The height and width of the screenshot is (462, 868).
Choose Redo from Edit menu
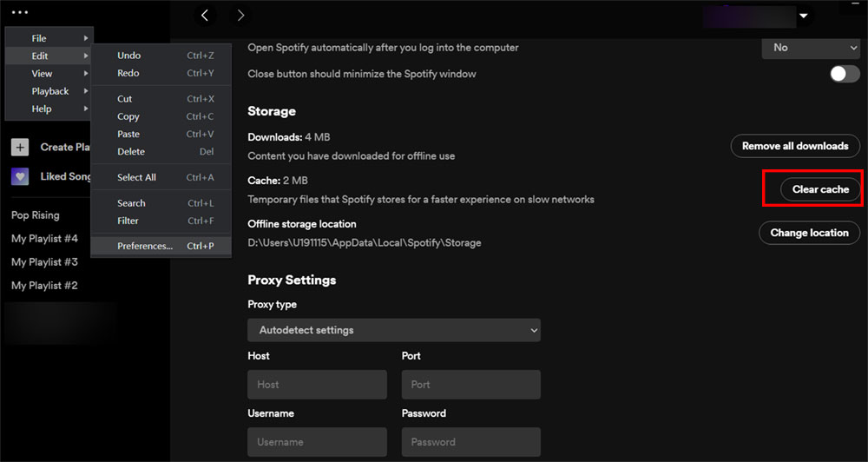[161, 73]
